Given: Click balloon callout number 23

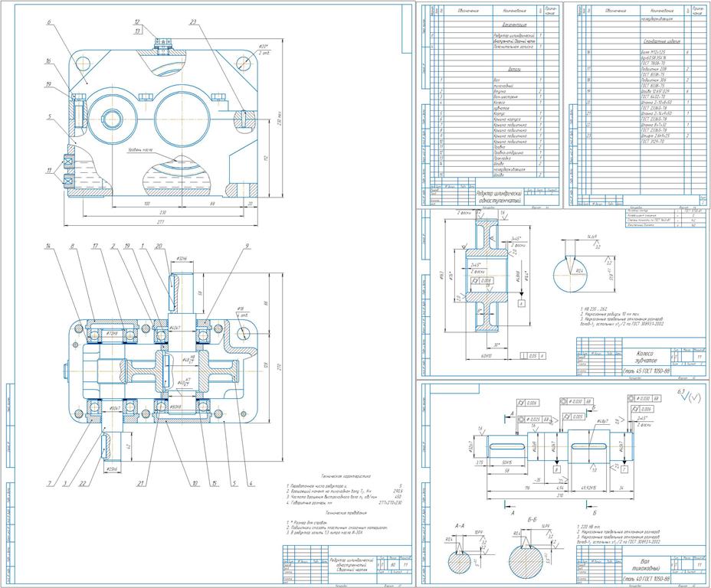Looking at the screenshot, I should (194, 21).
